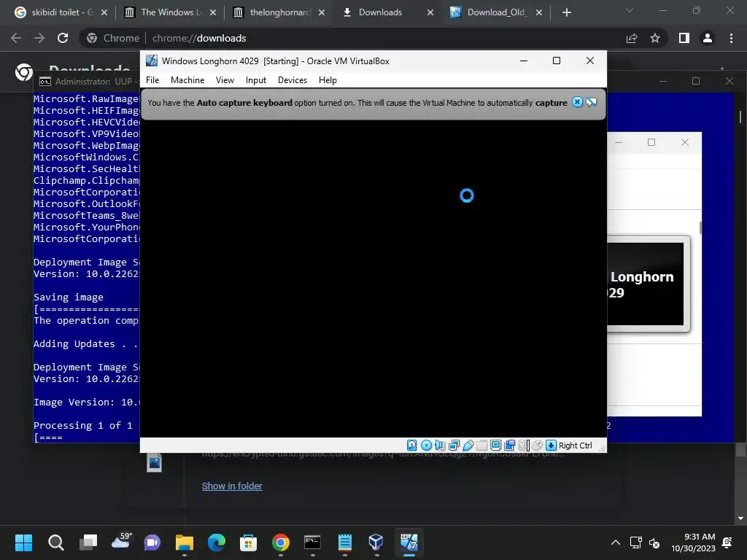Open the audio indicator in VM status bar
This screenshot has width=747, height=560.
[440, 446]
